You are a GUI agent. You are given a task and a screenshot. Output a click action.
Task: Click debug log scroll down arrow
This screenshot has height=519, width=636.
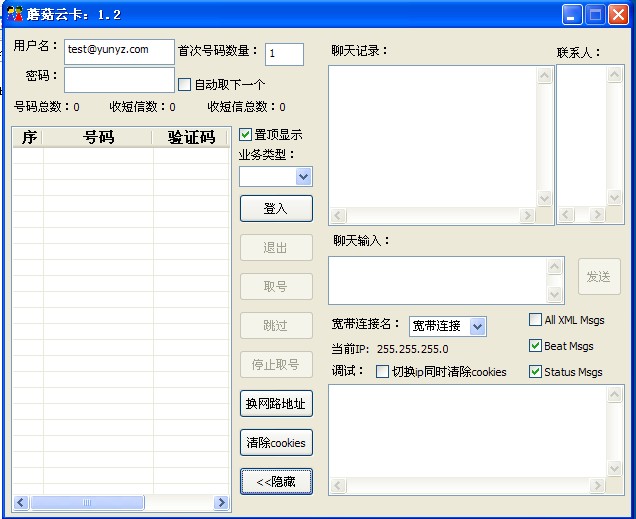[615, 468]
